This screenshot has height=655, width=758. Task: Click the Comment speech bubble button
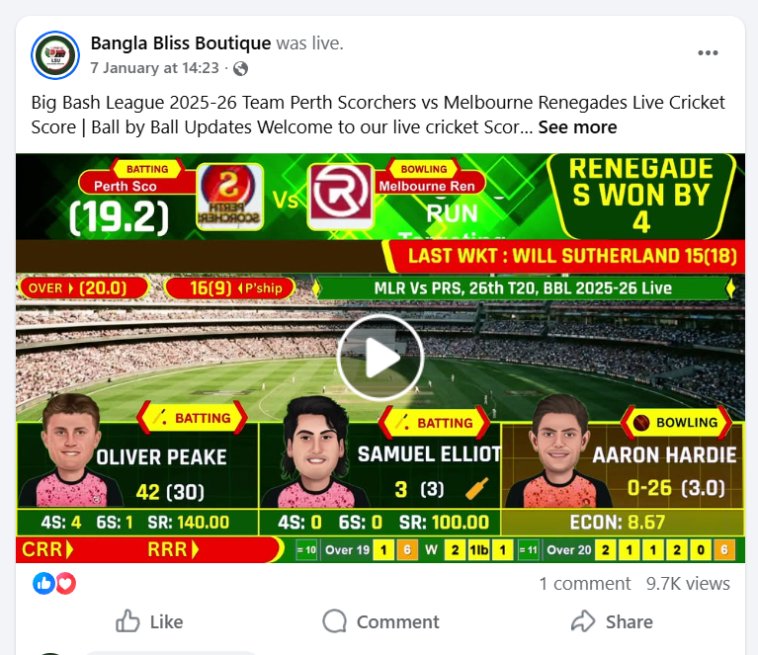click(381, 622)
